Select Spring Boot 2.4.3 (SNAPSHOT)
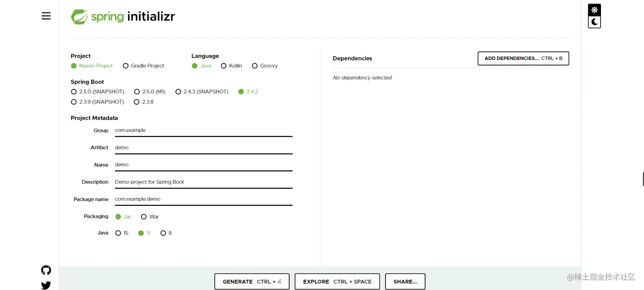Viewport: 644px width, 290px height. [202, 92]
